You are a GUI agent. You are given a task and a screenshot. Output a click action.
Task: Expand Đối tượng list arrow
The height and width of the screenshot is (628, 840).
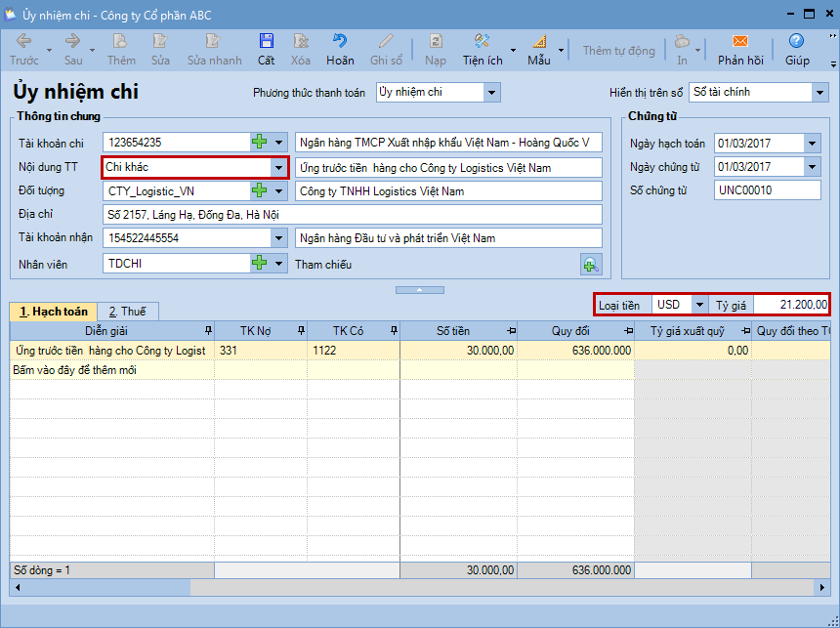(x=278, y=190)
